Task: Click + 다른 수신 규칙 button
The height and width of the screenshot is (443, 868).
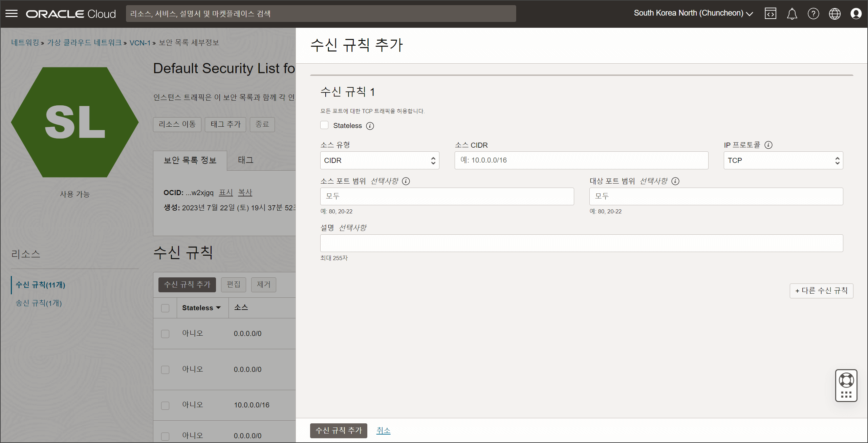Action: [x=821, y=291]
